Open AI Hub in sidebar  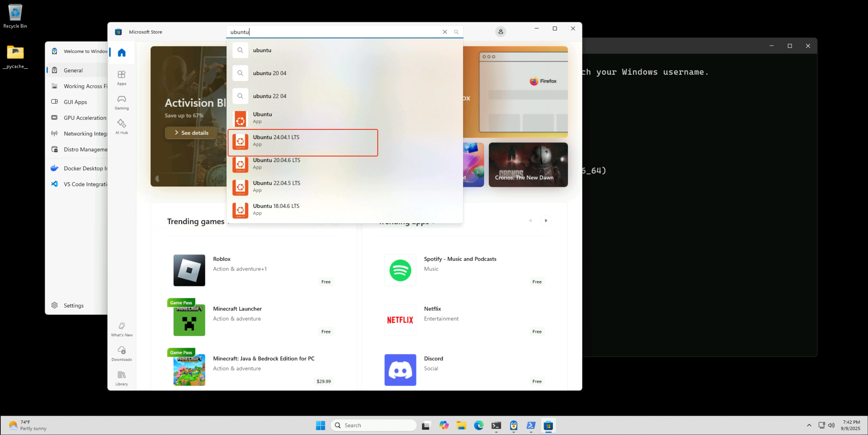click(x=122, y=127)
